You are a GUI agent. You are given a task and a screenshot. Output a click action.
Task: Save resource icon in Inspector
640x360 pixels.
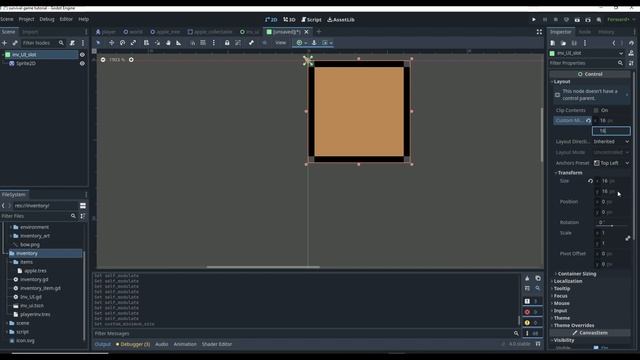click(574, 43)
